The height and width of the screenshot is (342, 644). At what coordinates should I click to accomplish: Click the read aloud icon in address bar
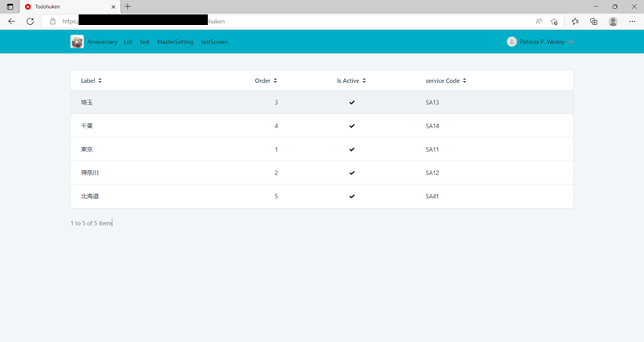539,22
